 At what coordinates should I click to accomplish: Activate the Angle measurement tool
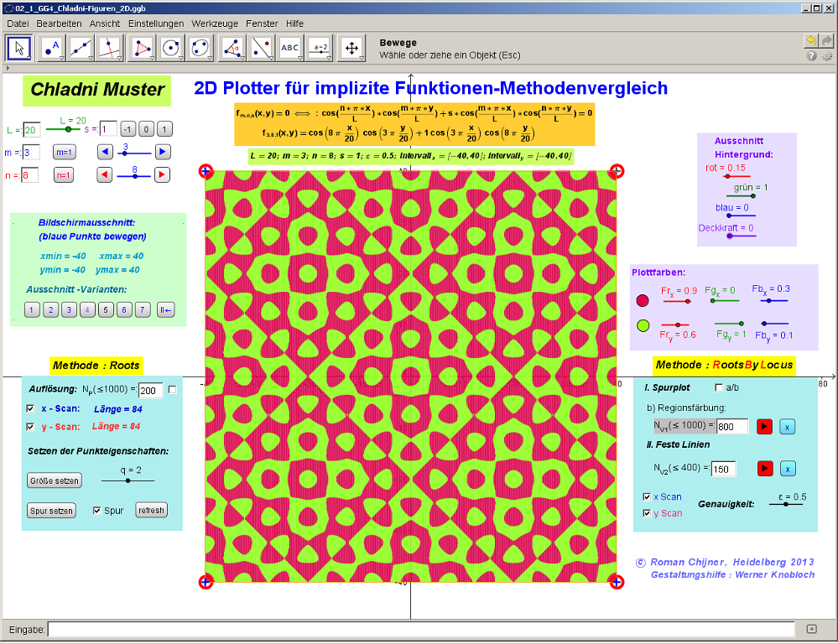(231, 48)
